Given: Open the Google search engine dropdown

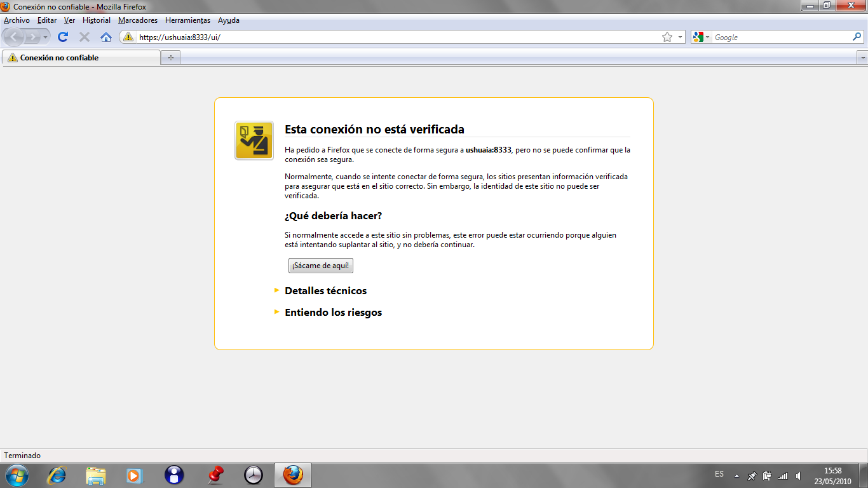Looking at the screenshot, I should coord(702,37).
